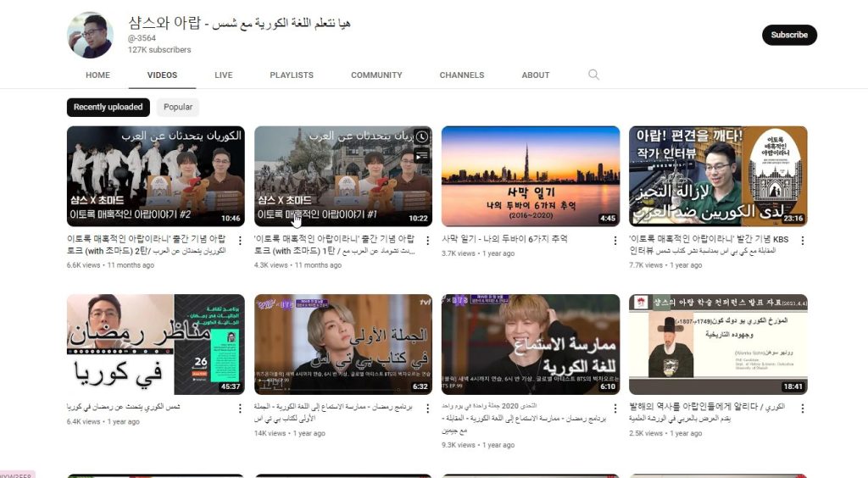
Task: Switch to the VIDEOS tab
Action: click(162, 75)
